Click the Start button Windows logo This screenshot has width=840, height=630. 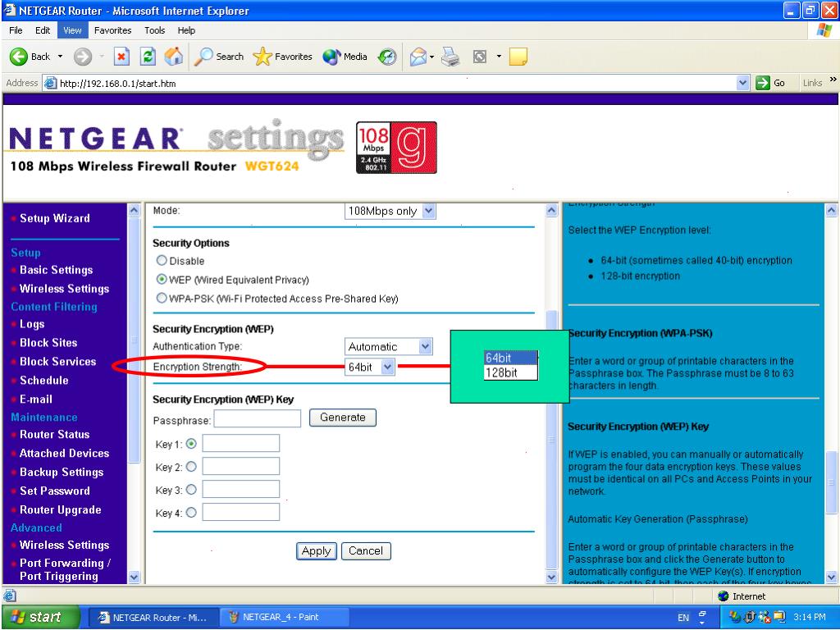(18, 617)
